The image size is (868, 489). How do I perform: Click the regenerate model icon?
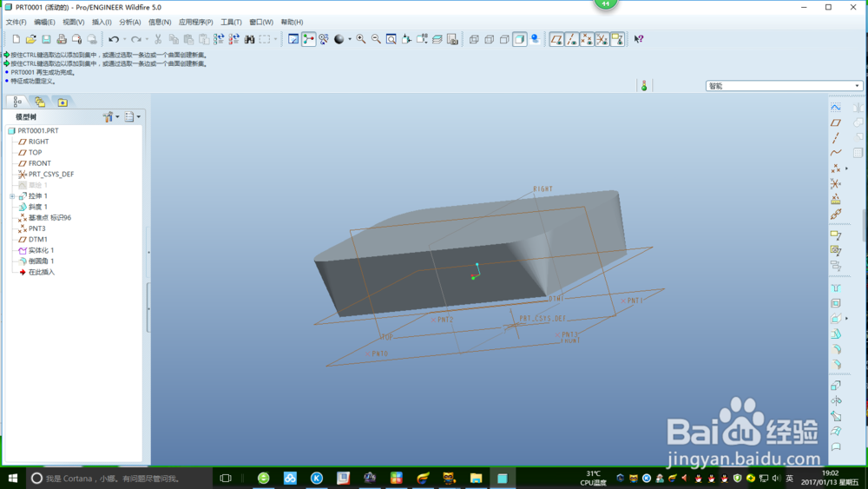219,39
